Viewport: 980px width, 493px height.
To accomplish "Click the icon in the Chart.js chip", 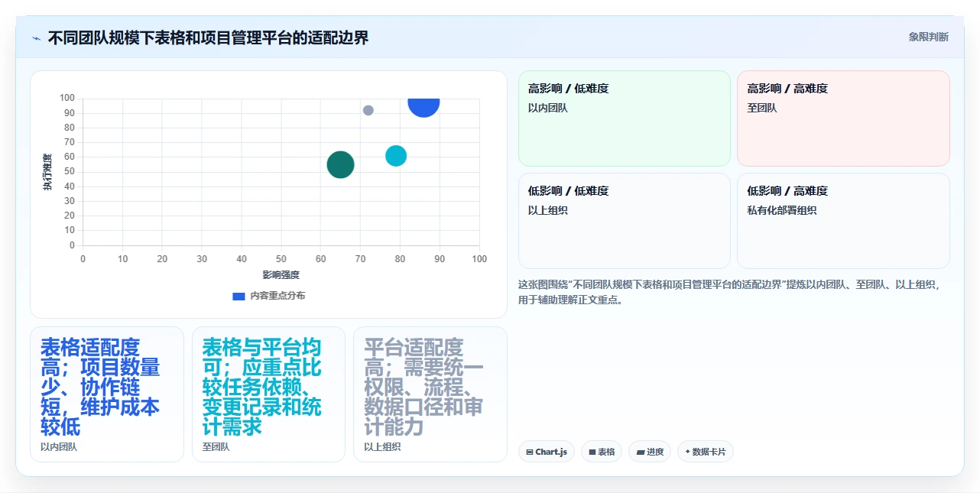I will [530, 452].
